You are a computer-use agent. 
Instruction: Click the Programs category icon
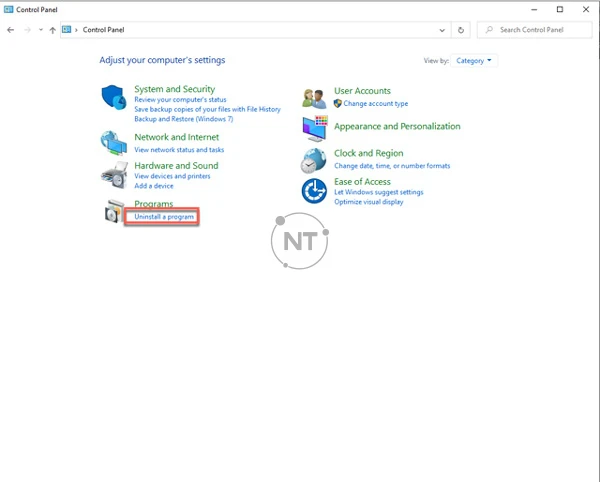(x=114, y=211)
